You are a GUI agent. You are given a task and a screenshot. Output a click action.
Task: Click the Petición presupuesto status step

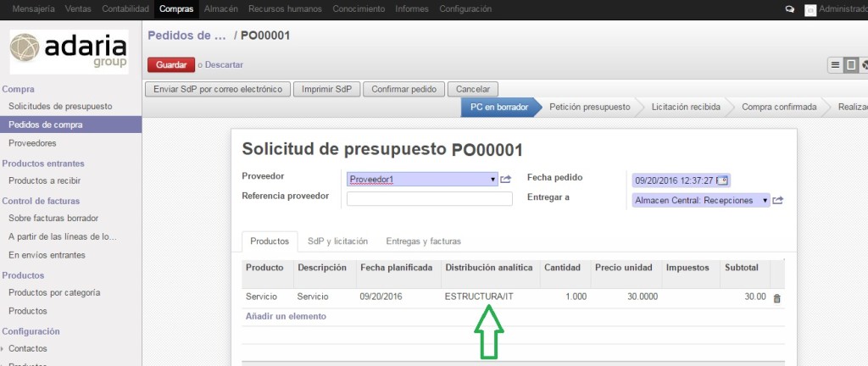[590, 108]
